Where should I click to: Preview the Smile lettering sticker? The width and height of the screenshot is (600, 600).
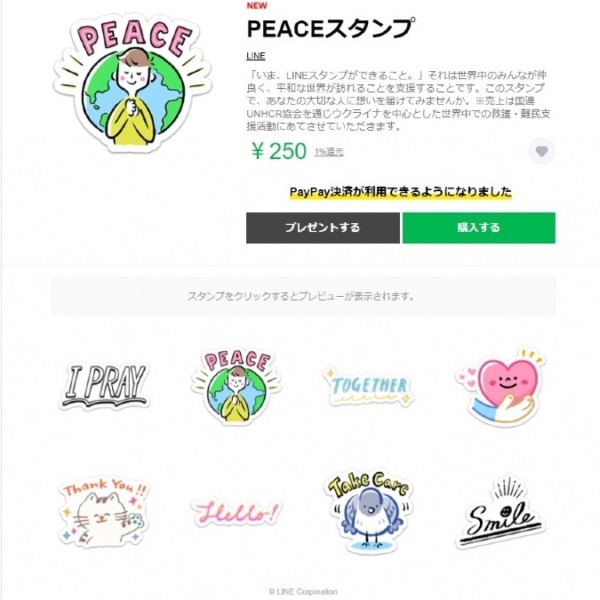coord(501,512)
